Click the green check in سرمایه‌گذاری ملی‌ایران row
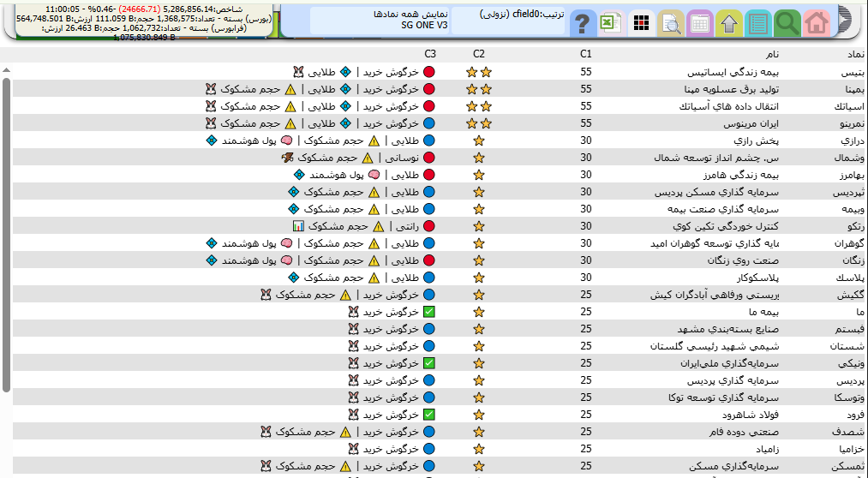 pos(429,363)
